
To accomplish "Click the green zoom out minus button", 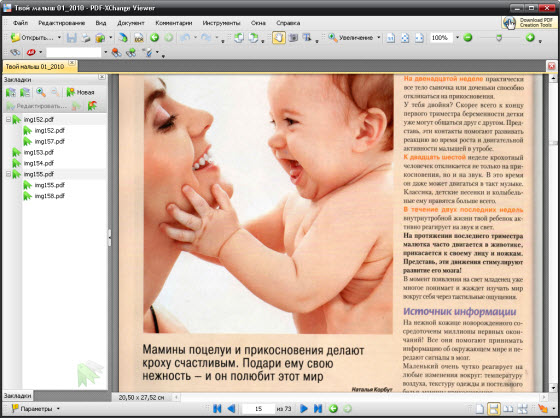I will [x=468, y=37].
